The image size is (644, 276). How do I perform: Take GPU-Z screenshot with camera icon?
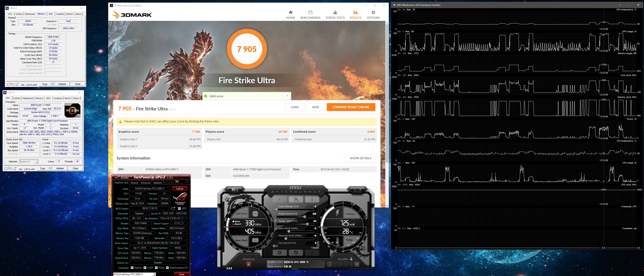pos(177,182)
